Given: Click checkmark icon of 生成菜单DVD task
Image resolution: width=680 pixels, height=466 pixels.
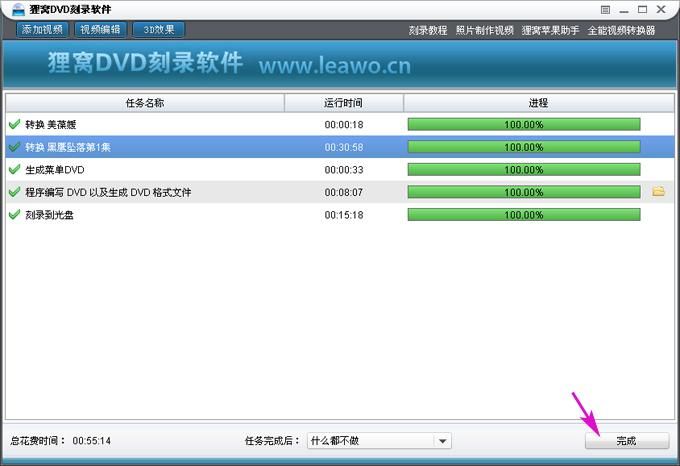Looking at the screenshot, I should click(x=14, y=169).
